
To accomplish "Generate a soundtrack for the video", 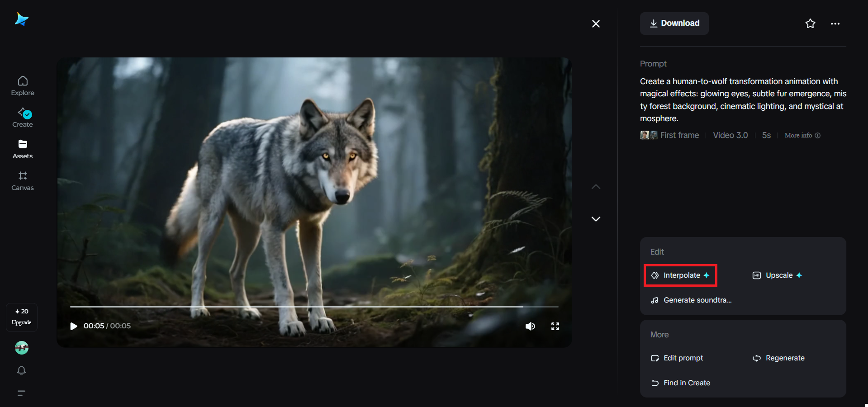I will point(691,300).
